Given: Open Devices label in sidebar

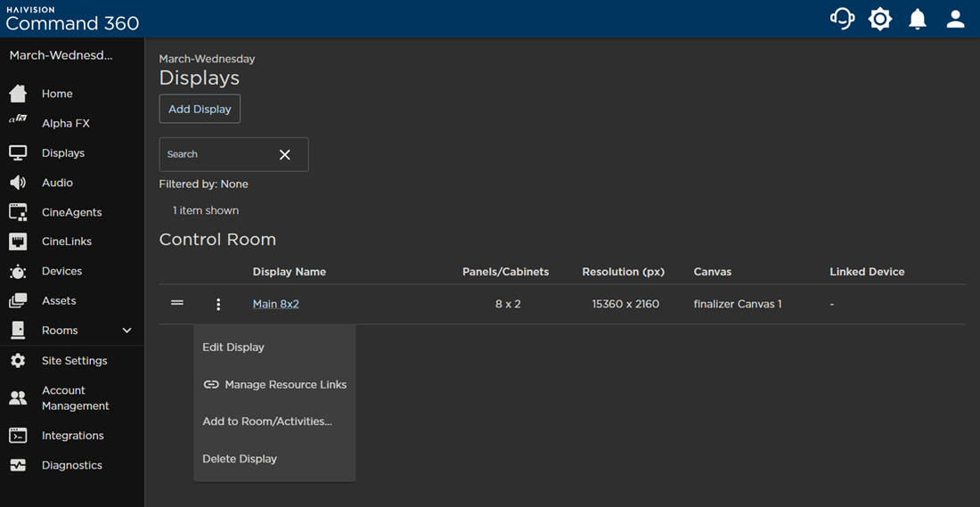Looking at the screenshot, I should 61,271.
